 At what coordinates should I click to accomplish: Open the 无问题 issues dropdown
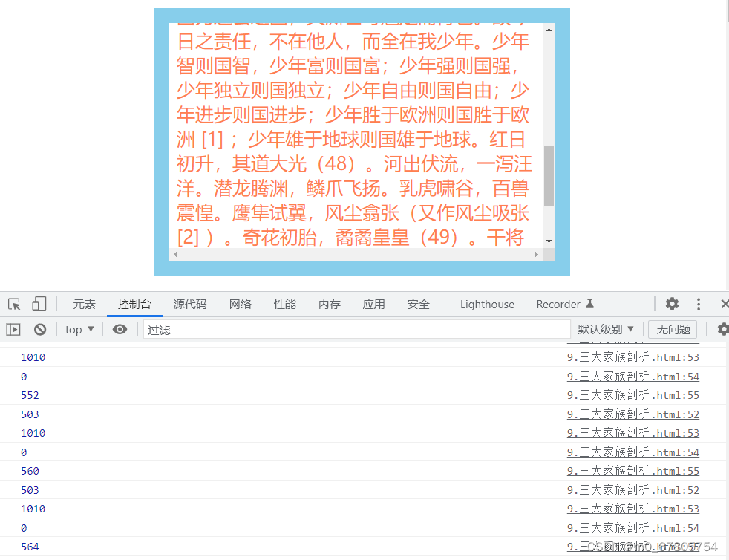pos(672,328)
